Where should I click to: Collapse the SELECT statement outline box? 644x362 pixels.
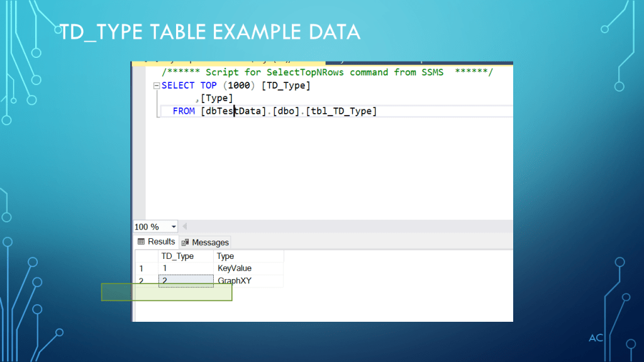[157, 85]
